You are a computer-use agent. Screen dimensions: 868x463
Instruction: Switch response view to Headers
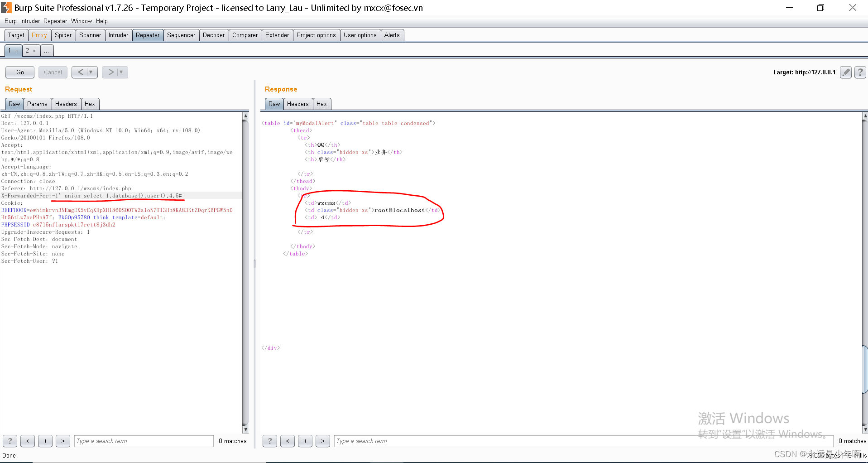[x=298, y=104]
